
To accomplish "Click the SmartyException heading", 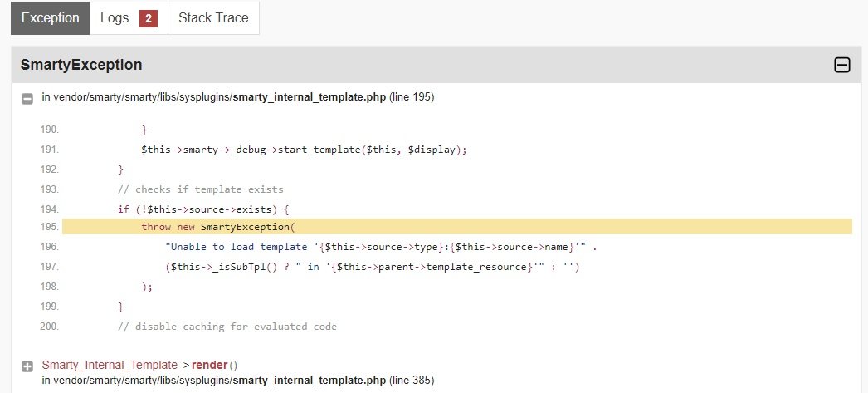I will point(81,65).
